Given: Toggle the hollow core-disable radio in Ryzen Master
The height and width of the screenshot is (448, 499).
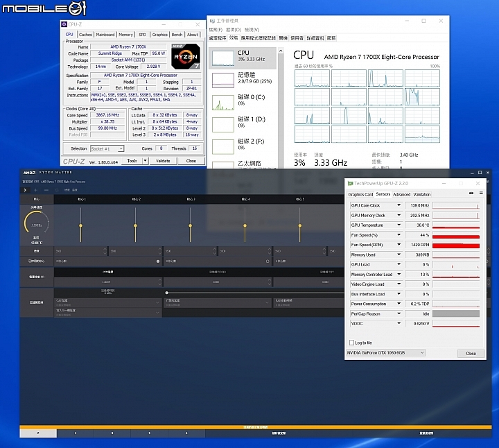Looking at the screenshot, I should 268,261.
